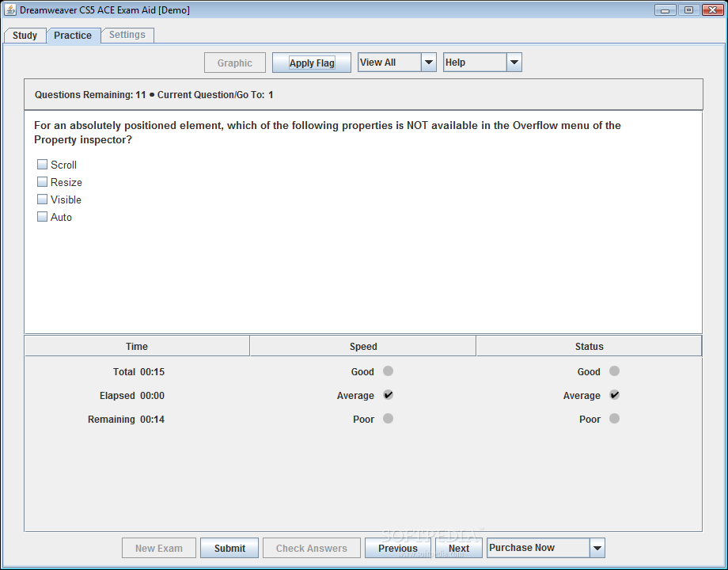The width and height of the screenshot is (728, 570).
Task: Switch to the Practice tab
Action: pyautogui.click(x=73, y=36)
